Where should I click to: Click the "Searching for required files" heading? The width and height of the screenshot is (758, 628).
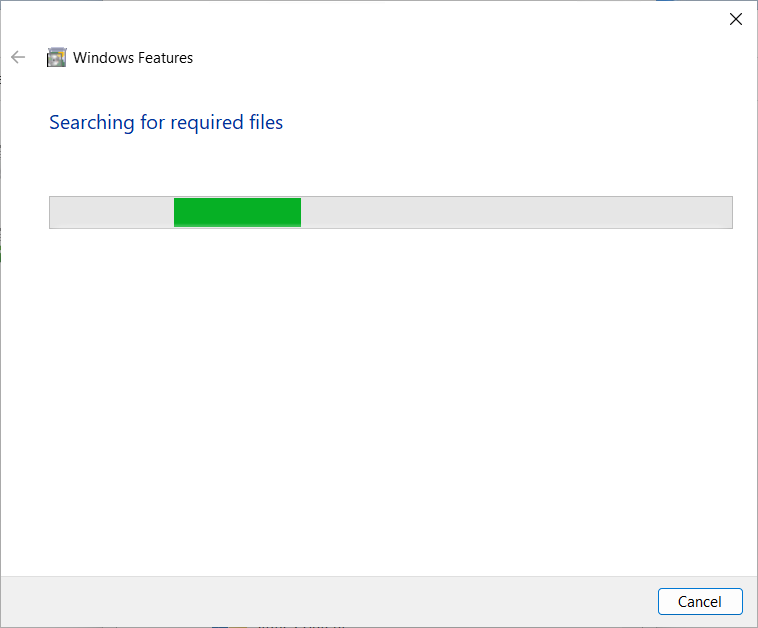point(166,123)
